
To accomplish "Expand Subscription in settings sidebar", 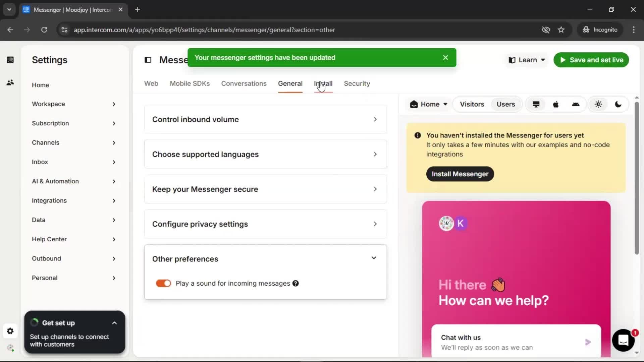I will tap(74, 123).
